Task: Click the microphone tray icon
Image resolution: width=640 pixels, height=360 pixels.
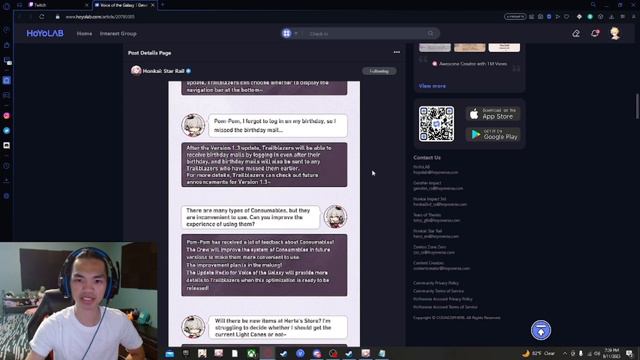Action: tap(581, 353)
